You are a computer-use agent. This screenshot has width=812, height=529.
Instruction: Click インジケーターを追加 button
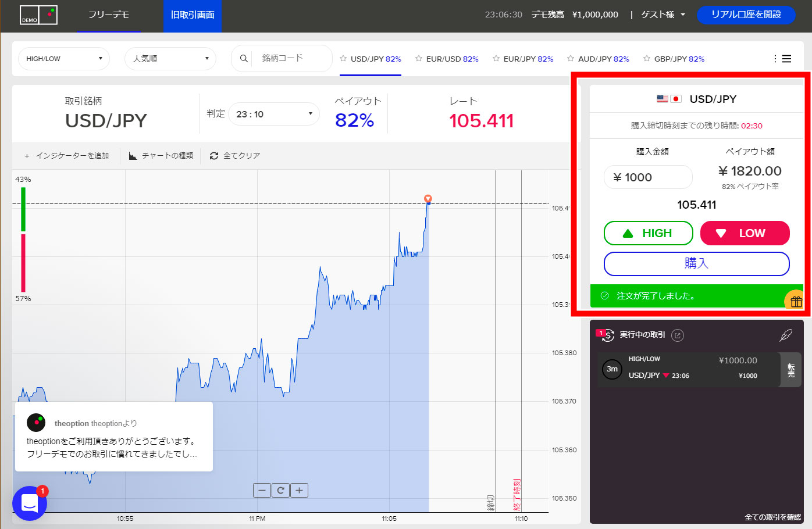click(66, 156)
